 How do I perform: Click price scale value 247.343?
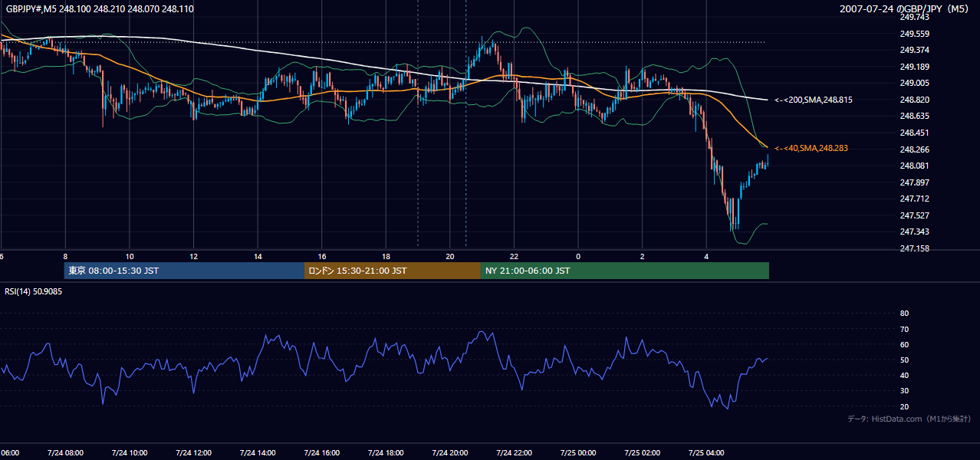[914, 232]
